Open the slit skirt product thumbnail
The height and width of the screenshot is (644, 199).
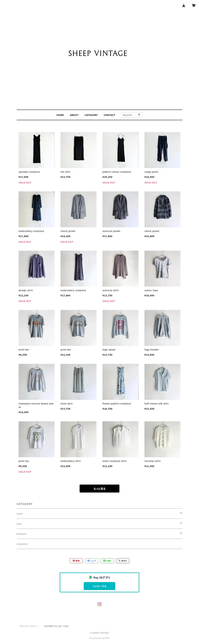[x=78, y=150]
